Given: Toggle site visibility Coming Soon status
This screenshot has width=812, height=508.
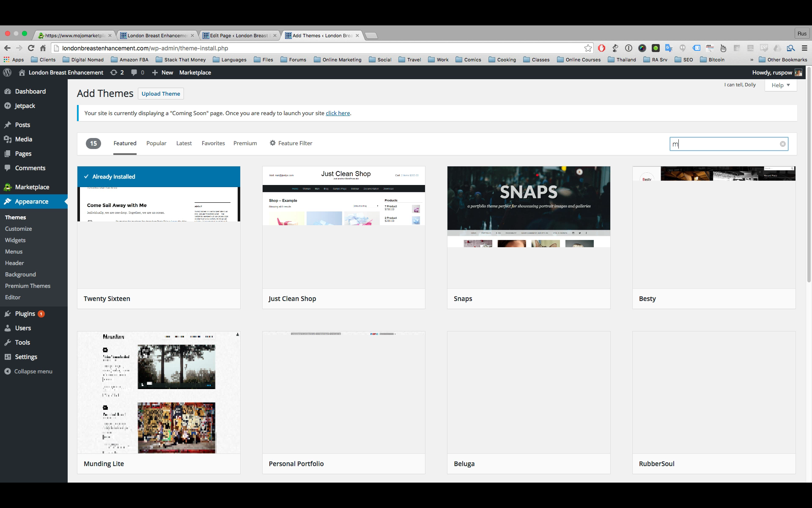Looking at the screenshot, I should (337, 113).
